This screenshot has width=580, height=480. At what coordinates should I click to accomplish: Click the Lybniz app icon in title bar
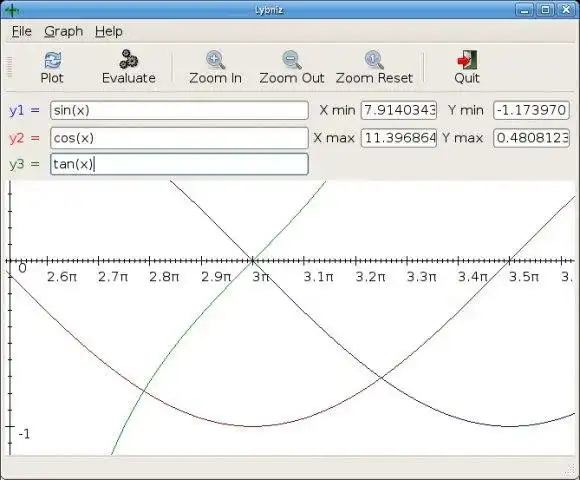[x=12, y=10]
